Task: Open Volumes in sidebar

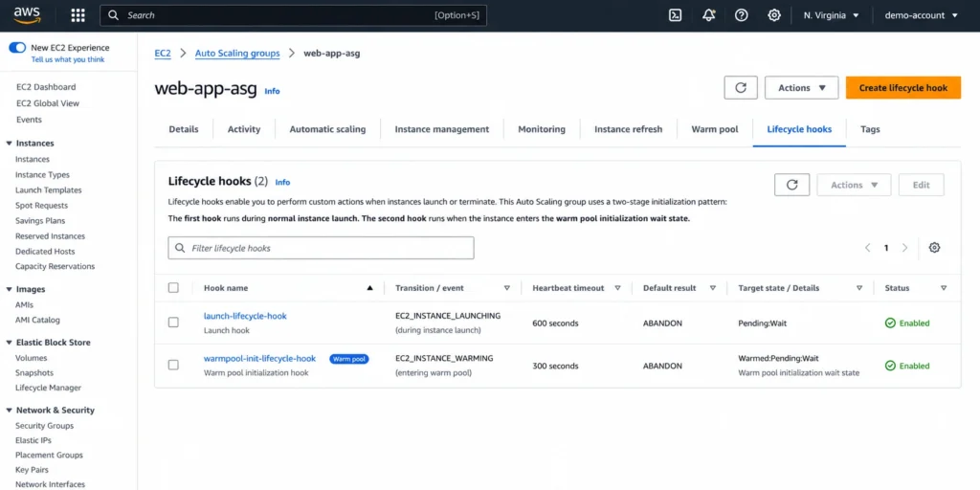Action: pos(32,358)
